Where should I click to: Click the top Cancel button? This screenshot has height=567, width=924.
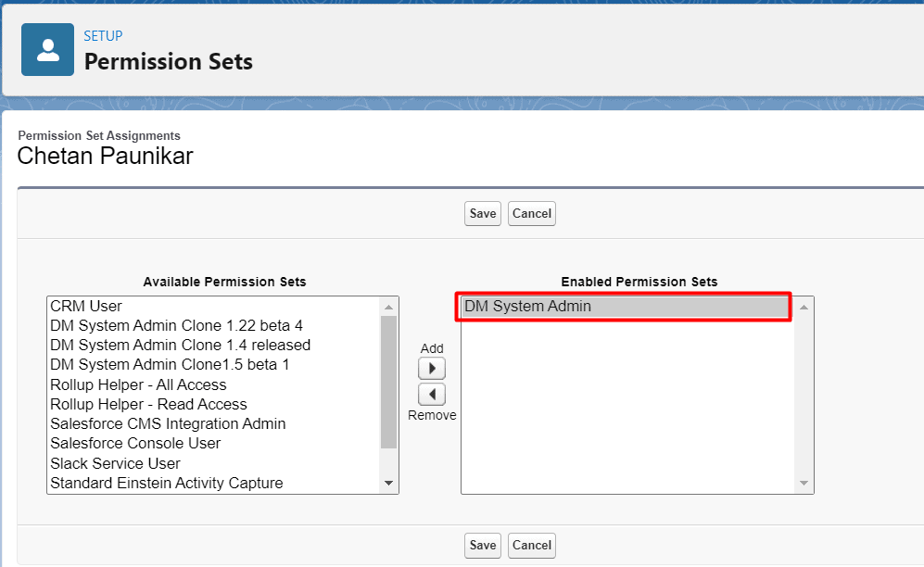[532, 213]
